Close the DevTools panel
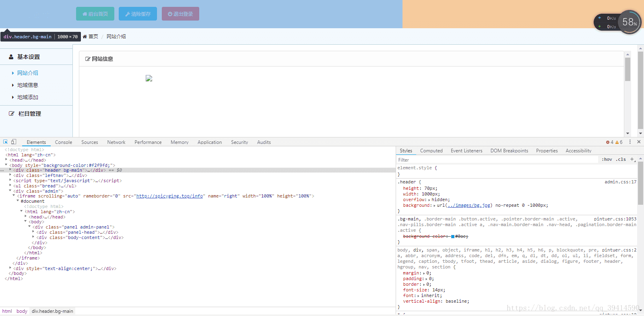This screenshot has height=316, width=644. click(639, 142)
